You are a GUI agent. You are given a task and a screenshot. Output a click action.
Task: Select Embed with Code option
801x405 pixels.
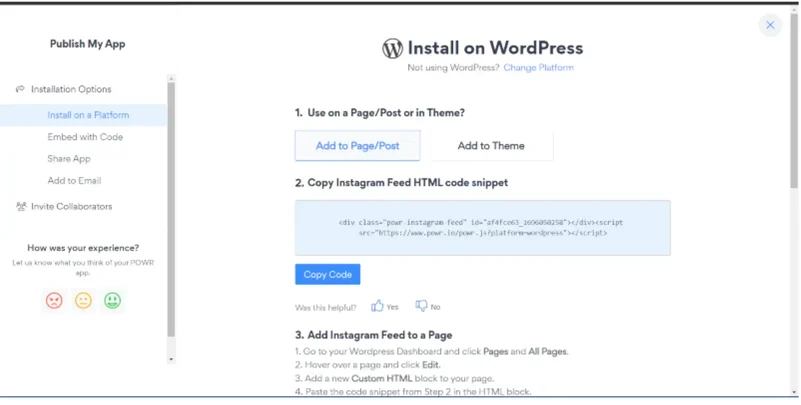point(85,137)
